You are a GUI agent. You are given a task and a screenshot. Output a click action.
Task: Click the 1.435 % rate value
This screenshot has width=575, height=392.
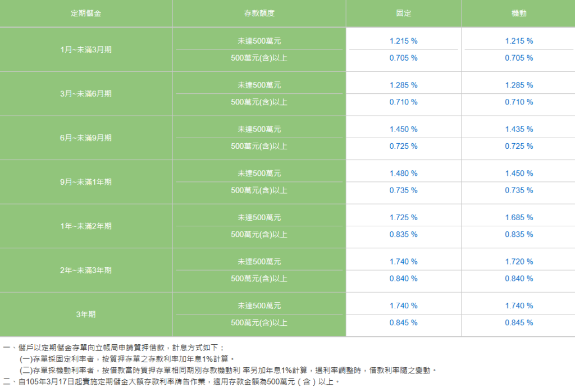coord(518,129)
